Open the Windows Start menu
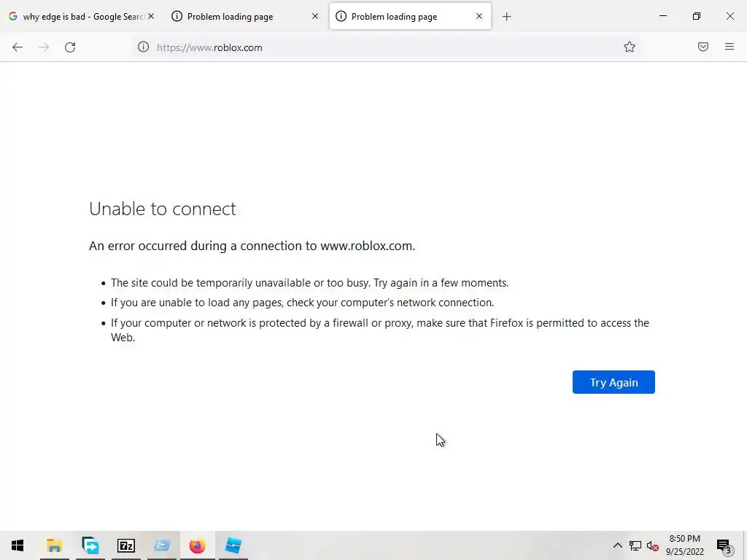This screenshot has height=560, width=747. (18, 545)
